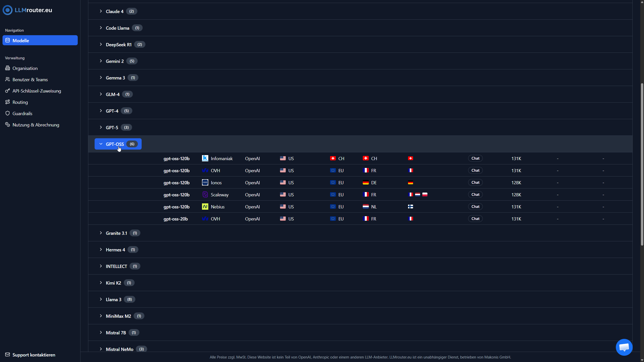Click the Routing icon in sidebar
The width and height of the screenshot is (644, 362).
coord(8,102)
